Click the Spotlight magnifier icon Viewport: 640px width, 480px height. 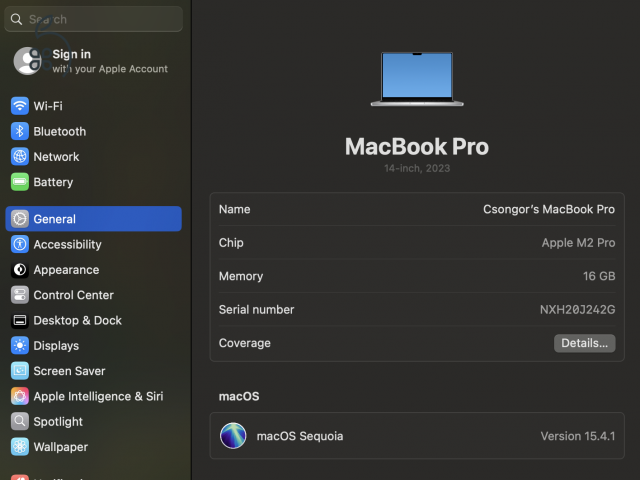[20, 421]
